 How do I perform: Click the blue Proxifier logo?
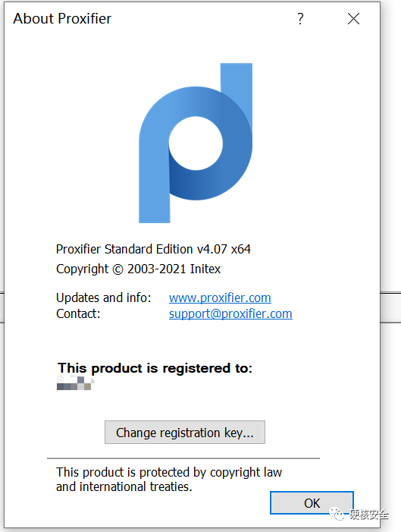(196, 143)
